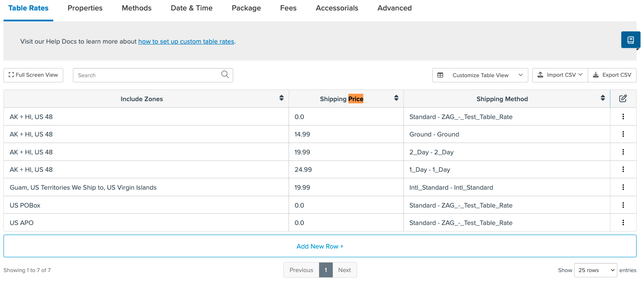
Task: Open row options for Intl_Standard row
Action: tap(623, 188)
